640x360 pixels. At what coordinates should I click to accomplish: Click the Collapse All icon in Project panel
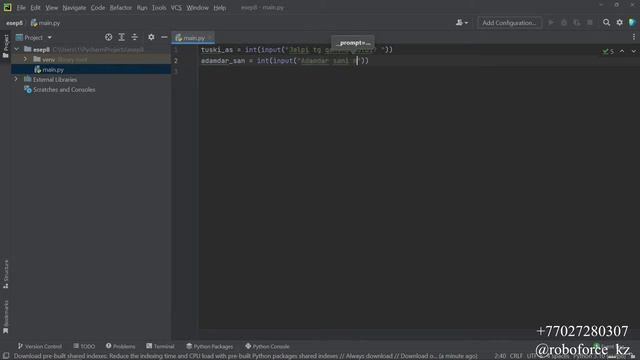point(134,37)
